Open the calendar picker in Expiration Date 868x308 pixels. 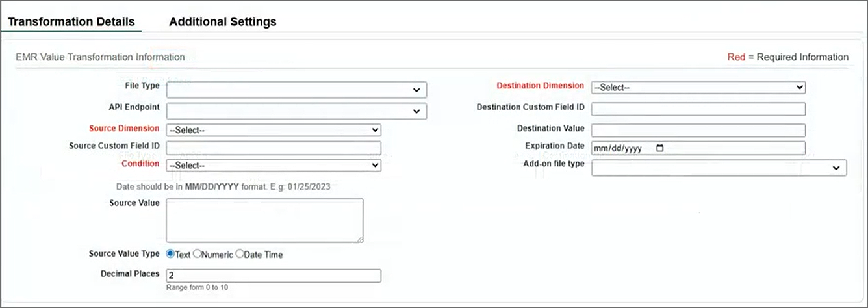click(660, 148)
